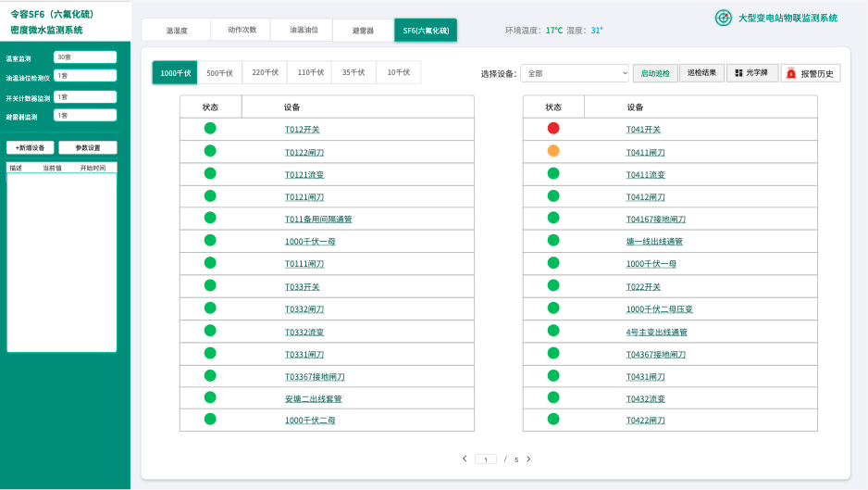Open the 光字牌 panel with grid icon
The image size is (868, 490).
[751, 72]
